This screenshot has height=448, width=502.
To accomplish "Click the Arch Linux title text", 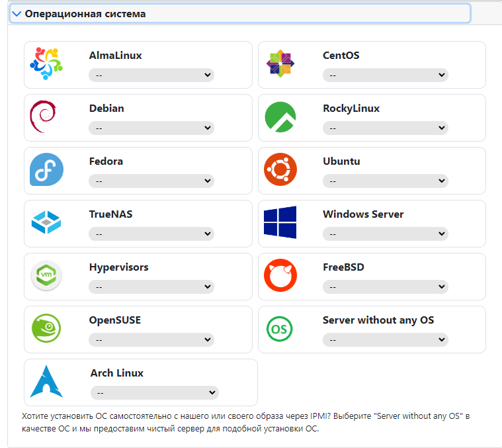I will tap(117, 373).
